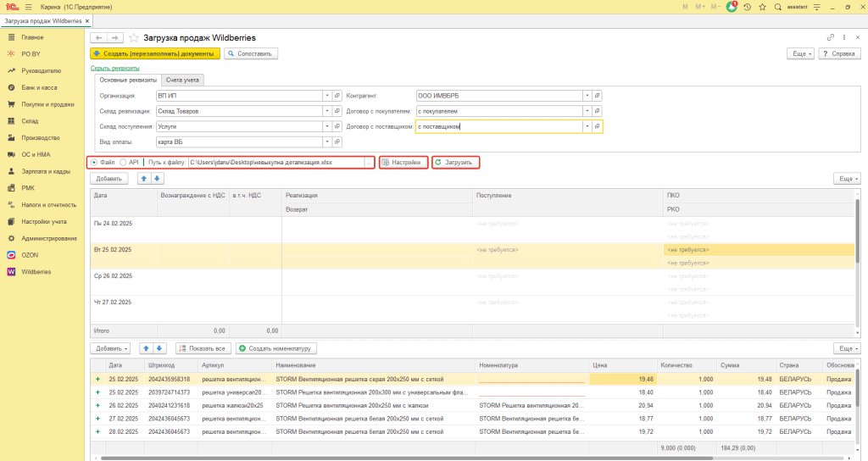Copy link to form icon
The image size is (868, 461).
[x=831, y=37]
